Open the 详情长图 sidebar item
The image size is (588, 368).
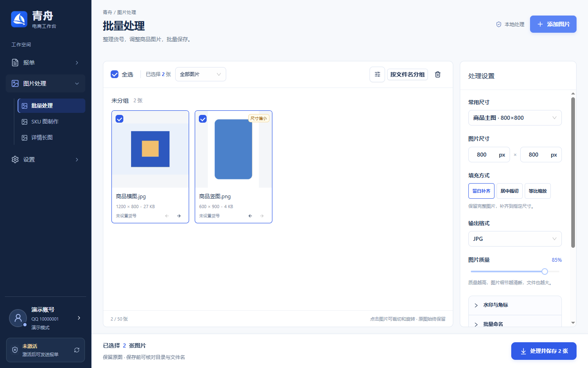[51, 137]
